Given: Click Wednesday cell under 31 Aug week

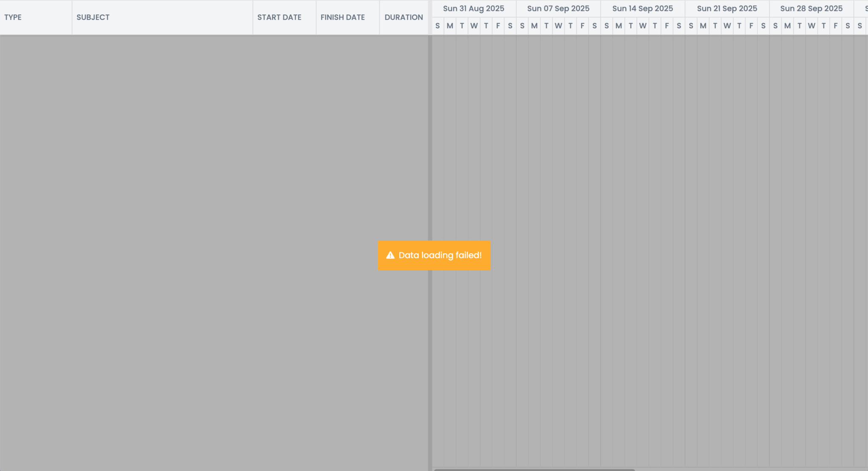Looking at the screenshot, I should tap(474, 26).
